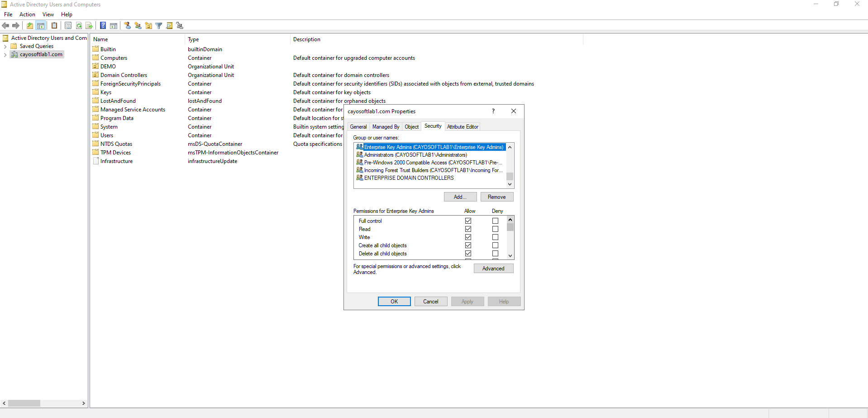Expand the Saved Queries tree node
The height and width of the screenshot is (418, 868).
5,47
